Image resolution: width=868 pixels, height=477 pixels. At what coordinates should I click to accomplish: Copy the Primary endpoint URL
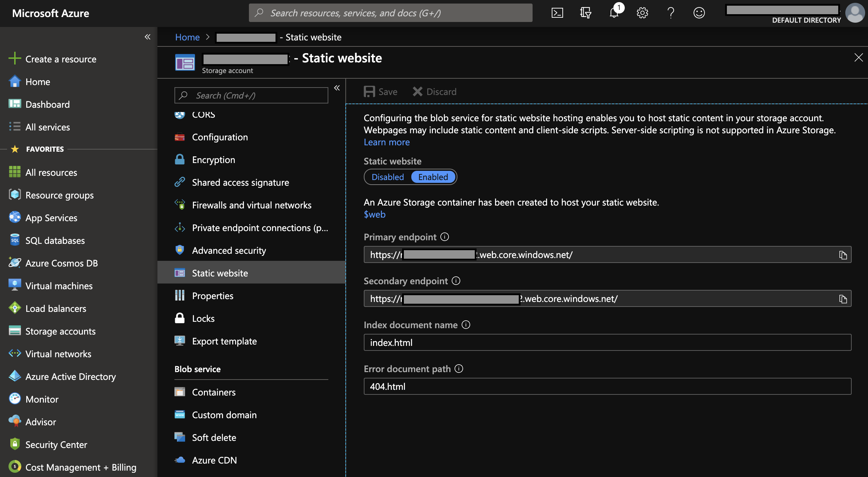tap(843, 255)
